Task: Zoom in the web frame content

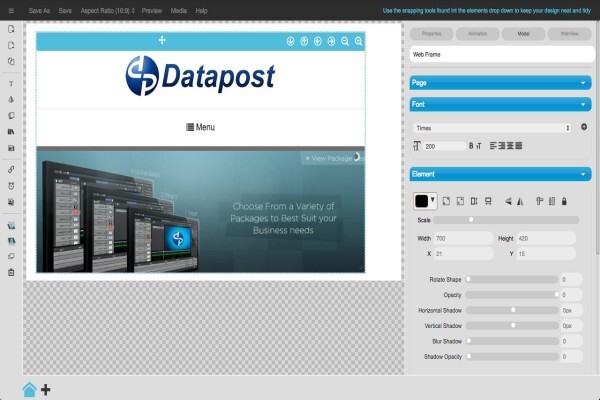Action: point(358,41)
